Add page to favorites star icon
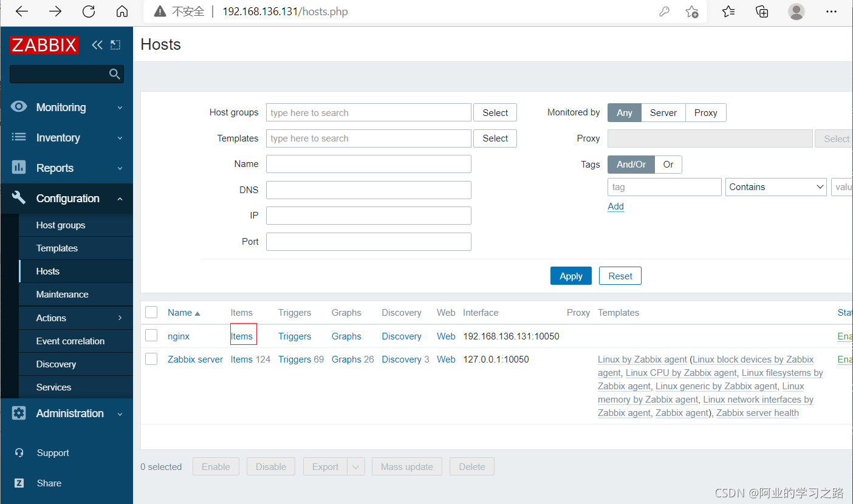853x504 pixels. point(692,12)
